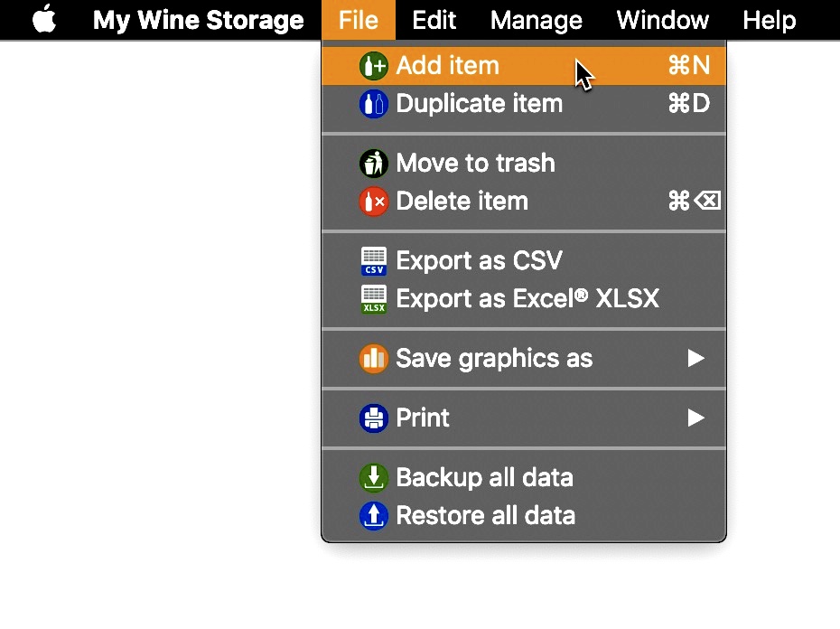Click the blue Restore upload arrow icon
840x629 pixels.
[373, 516]
